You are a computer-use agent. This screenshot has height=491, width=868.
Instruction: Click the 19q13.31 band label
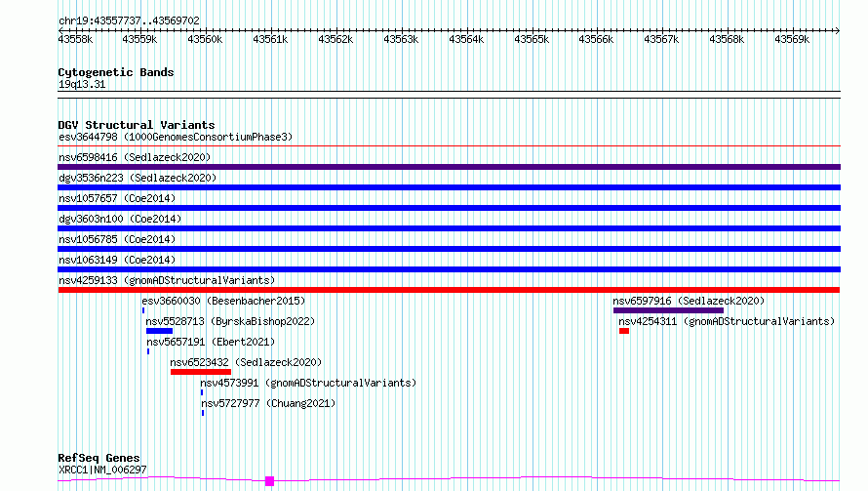coord(82,84)
